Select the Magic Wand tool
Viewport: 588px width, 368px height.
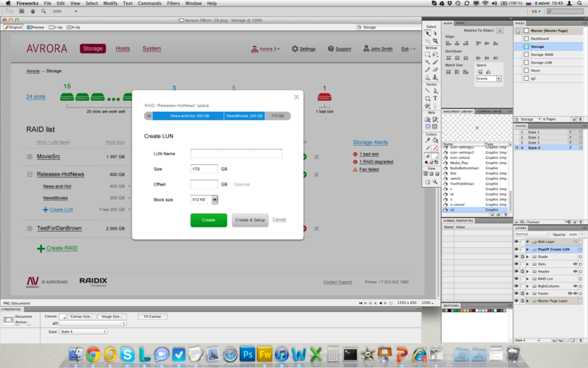click(x=428, y=63)
